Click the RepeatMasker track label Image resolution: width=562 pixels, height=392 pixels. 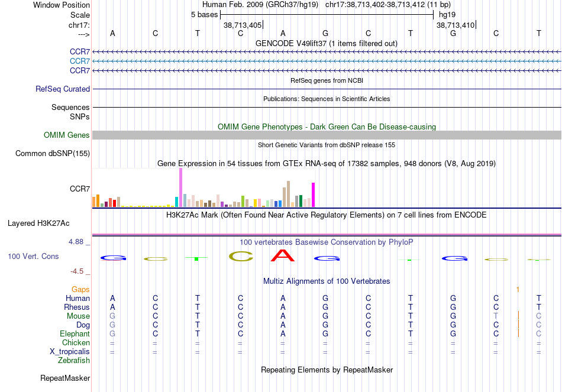[65, 378]
